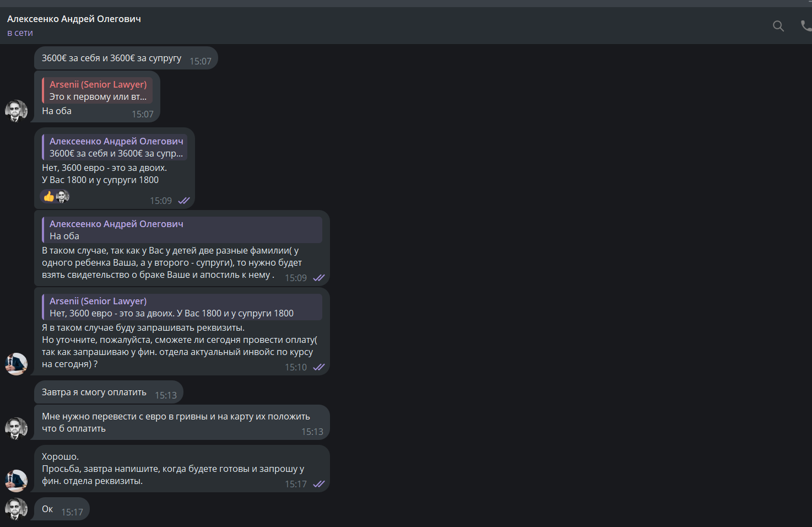The image size is (812, 527).
Task: Click the 'Ок' message bubble
Action: click(62, 509)
